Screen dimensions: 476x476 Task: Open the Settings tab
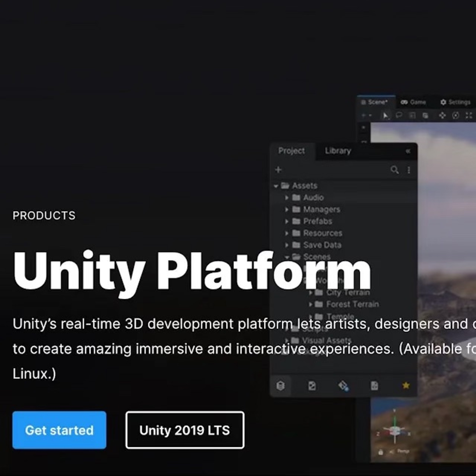(455, 102)
